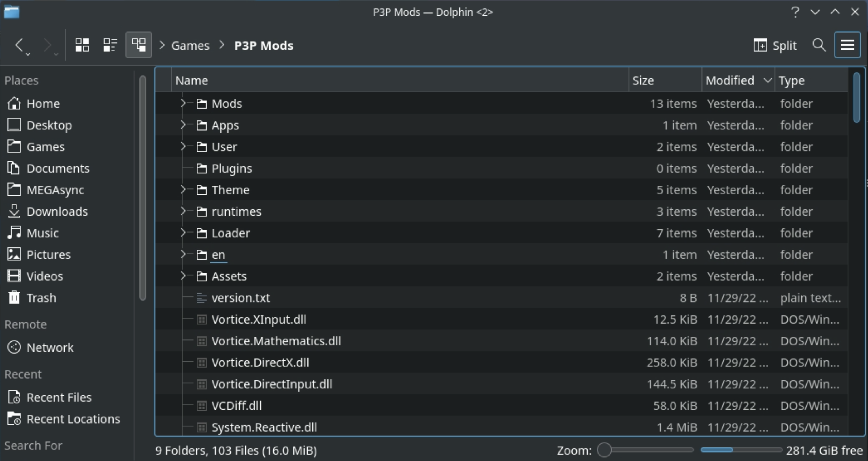868x461 pixels.
Task: Click the P3P Mods breadcrumb
Action: [263, 46]
